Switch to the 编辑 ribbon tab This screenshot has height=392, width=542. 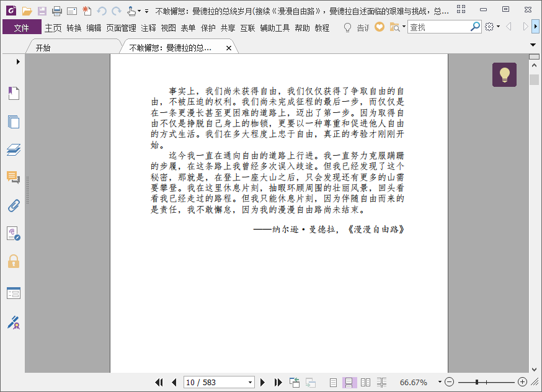coord(94,28)
